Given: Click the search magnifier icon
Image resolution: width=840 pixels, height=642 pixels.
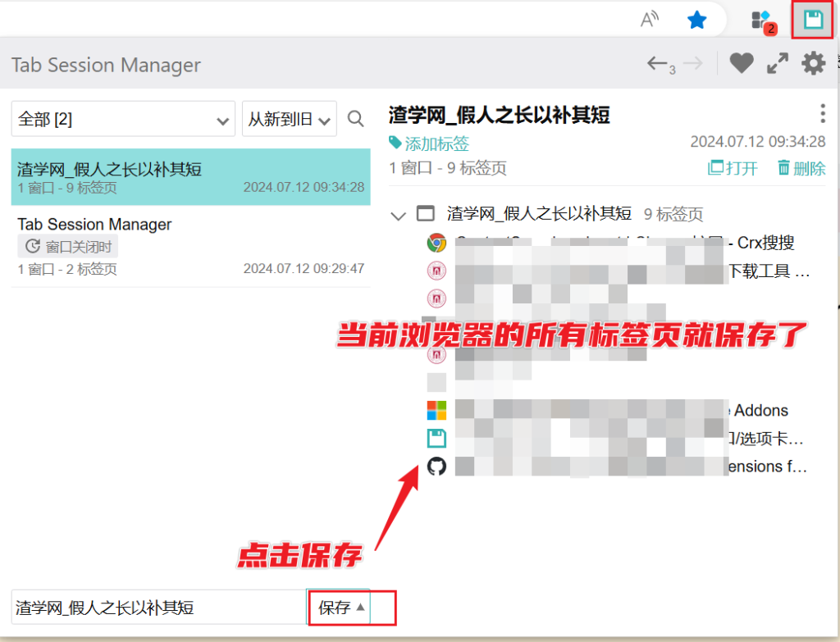Looking at the screenshot, I should coord(355,118).
